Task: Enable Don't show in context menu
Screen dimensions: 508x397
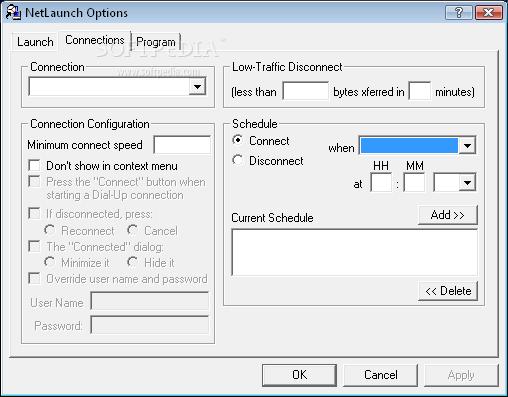Action: pyautogui.click(x=34, y=165)
